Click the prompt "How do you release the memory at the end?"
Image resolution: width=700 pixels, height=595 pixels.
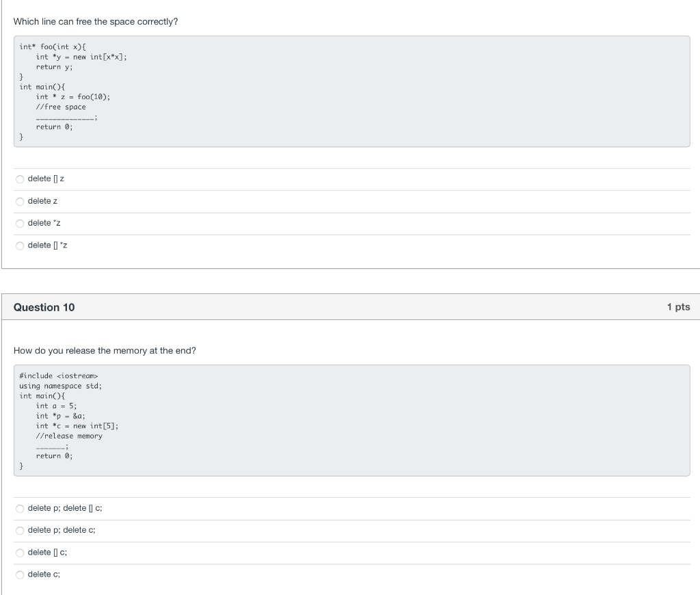104,350
